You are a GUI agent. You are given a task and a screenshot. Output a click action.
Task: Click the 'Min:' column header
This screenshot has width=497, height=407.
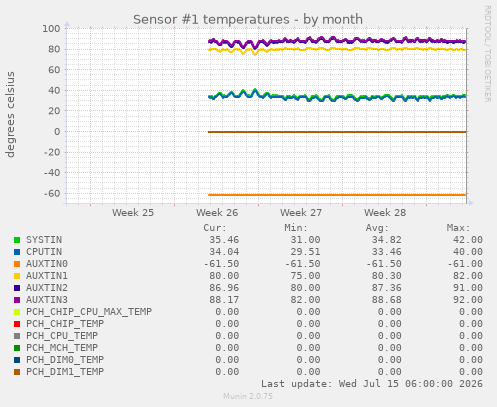click(x=296, y=228)
